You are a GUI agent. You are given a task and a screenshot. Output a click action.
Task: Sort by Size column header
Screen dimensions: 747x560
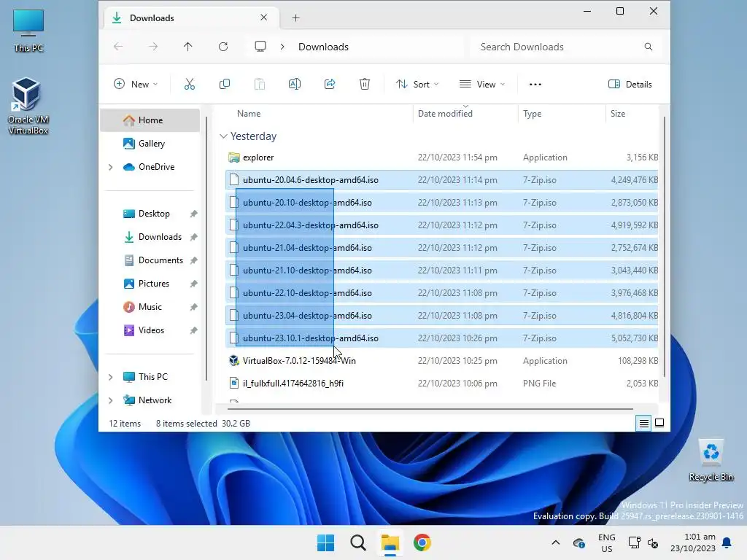632,114
